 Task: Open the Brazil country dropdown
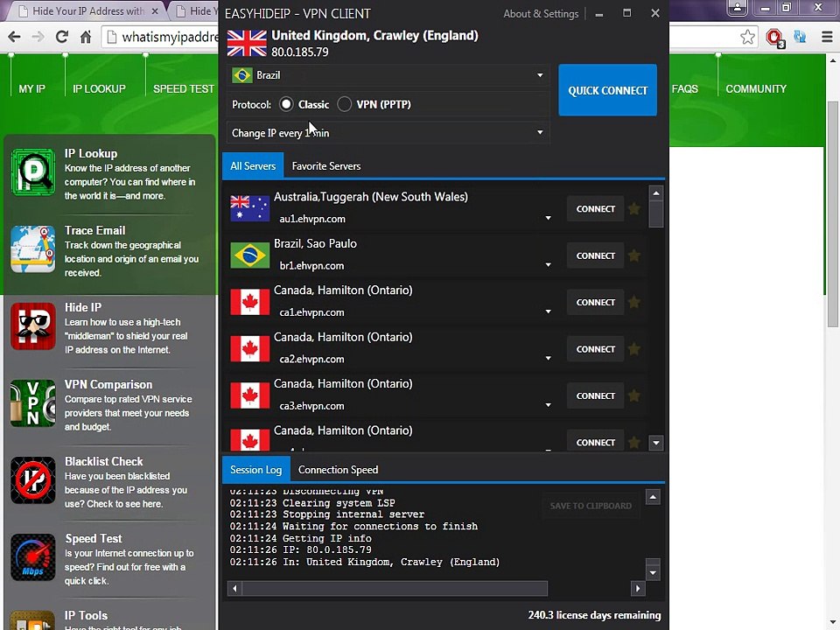point(388,75)
